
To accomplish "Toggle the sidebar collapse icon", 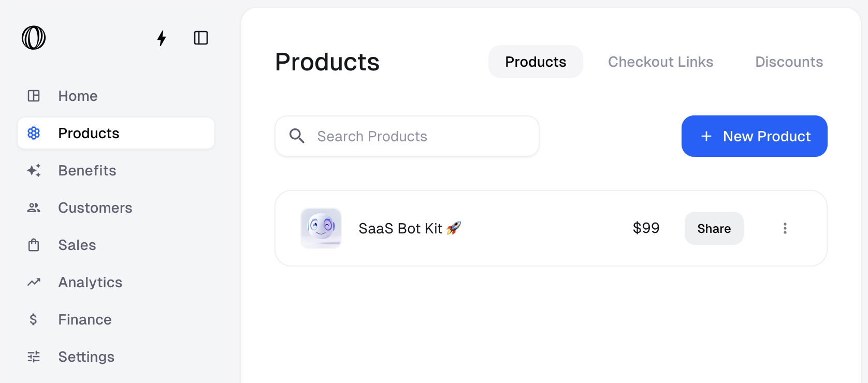I will (201, 38).
